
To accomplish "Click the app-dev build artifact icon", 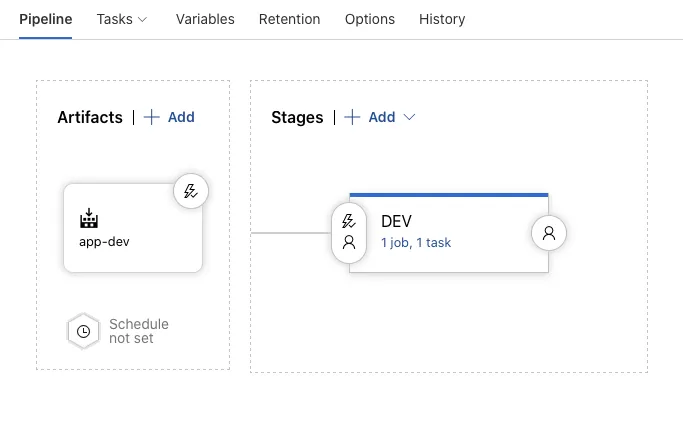I will click(x=89, y=219).
